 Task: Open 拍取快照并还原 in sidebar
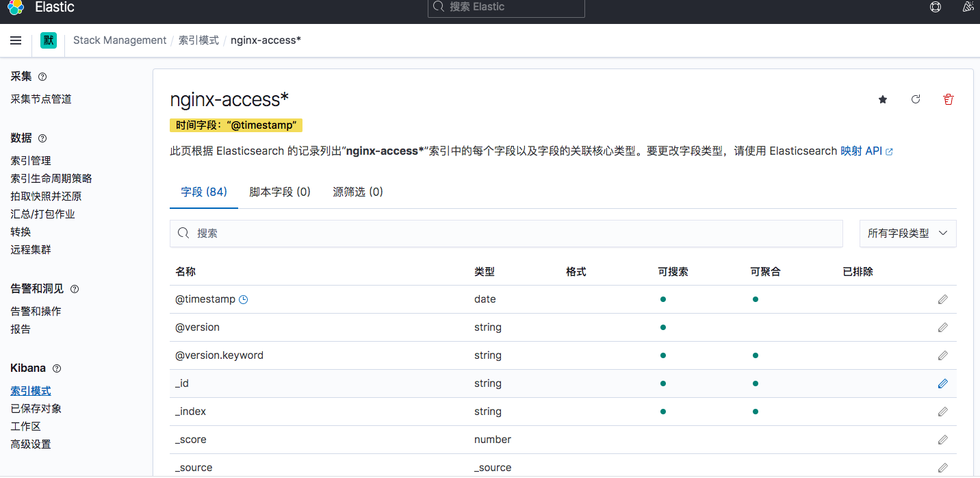coord(46,197)
